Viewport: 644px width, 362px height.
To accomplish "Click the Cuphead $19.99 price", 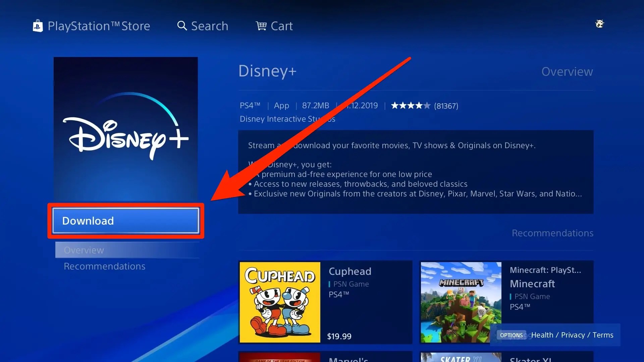I will 339,336.
